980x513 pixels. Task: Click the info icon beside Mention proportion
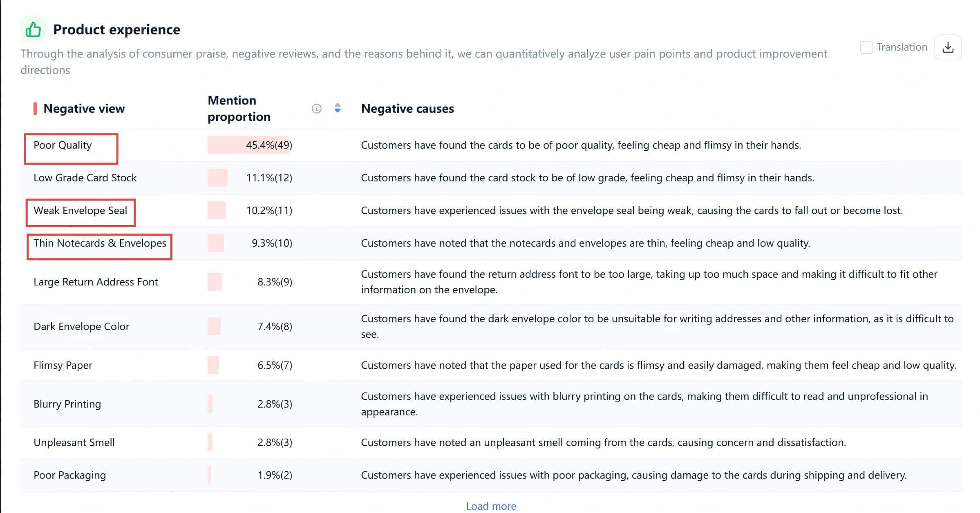pos(316,109)
